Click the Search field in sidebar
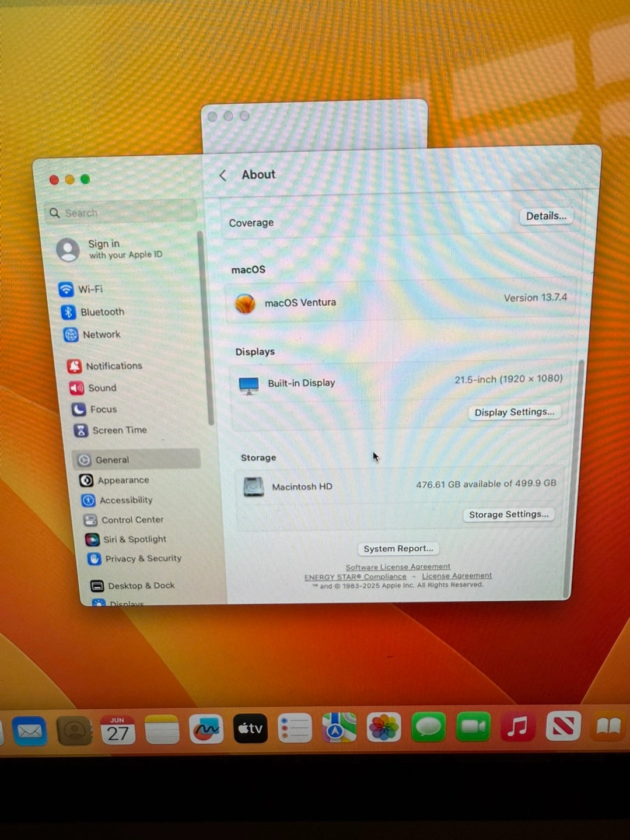This screenshot has height=840, width=630. point(121,213)
